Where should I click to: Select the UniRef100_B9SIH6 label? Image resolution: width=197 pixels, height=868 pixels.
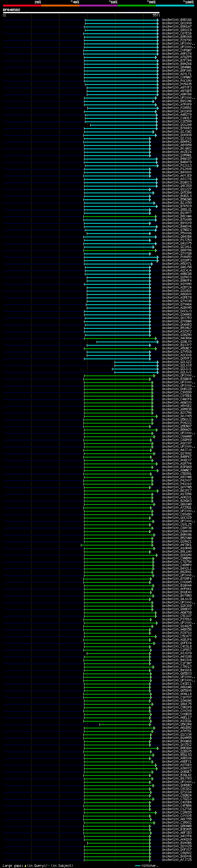click(177, 101)
